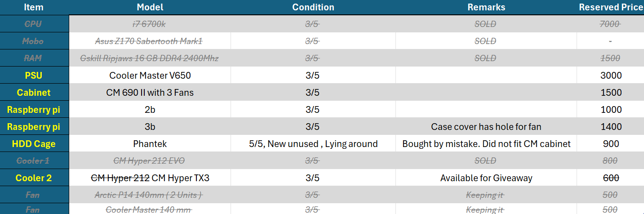Click the Available for Giveaway remark
This screenshot has height=214, width=644.
coord(486,178)
